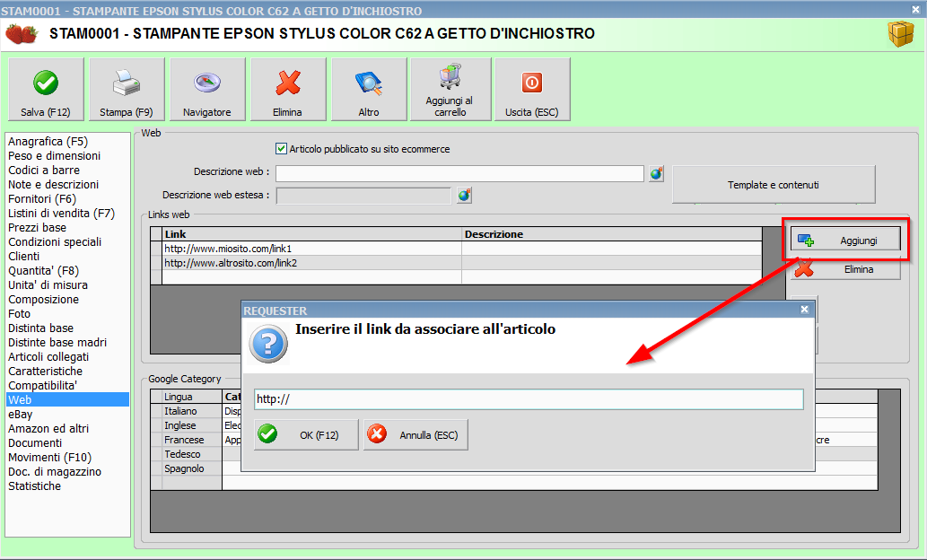Select Unita' di misura entry
This screenshot has width=927, height=560.
tap(48, 285)
